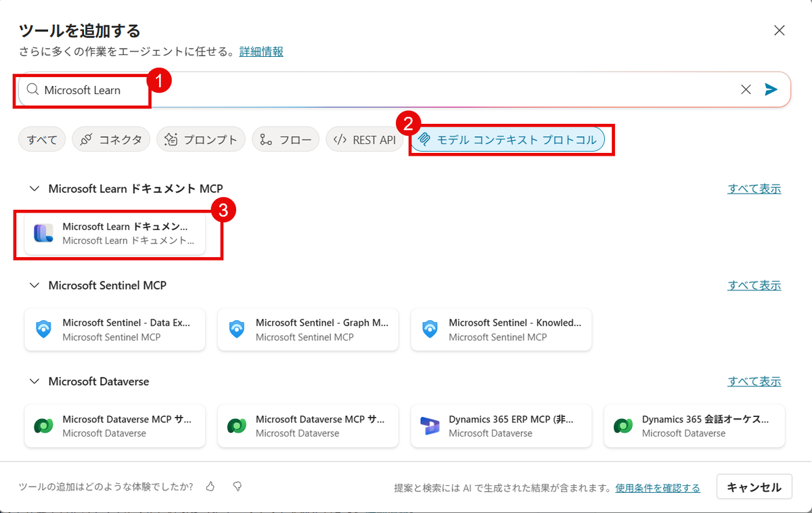
Task: Open the 使用条件を確認する link
Action: [658, 488]
